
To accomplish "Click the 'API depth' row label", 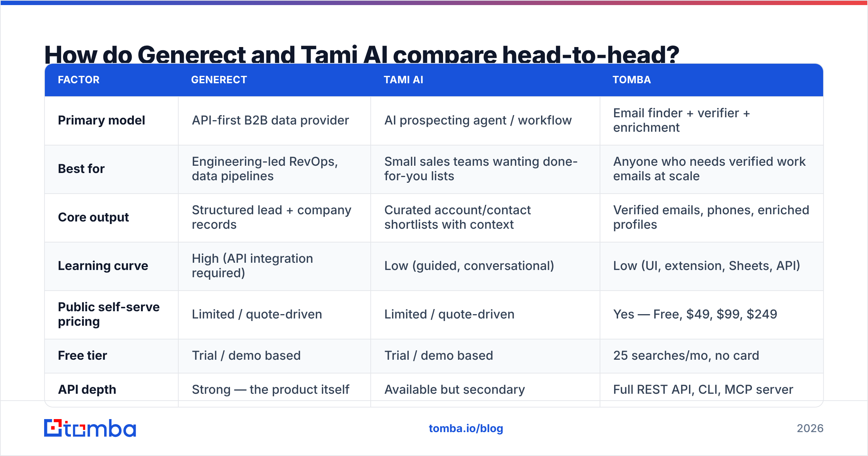I will [87, 389].
